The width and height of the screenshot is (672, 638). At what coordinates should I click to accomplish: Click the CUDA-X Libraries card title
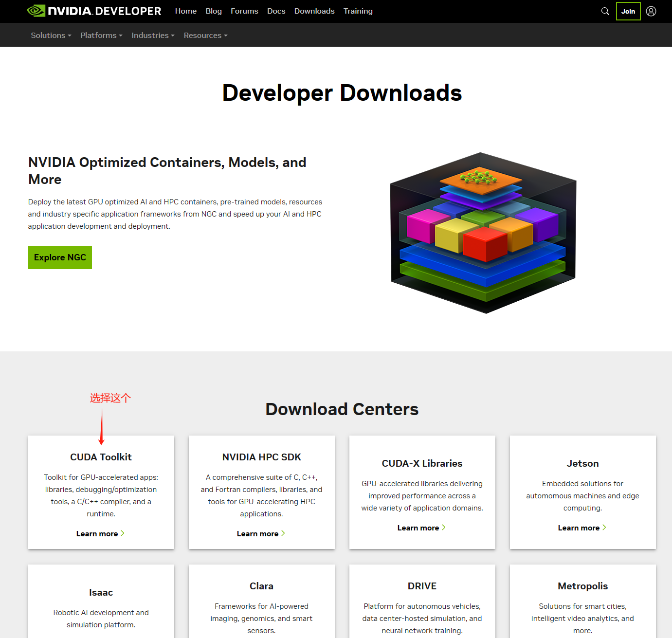point(422,463)
